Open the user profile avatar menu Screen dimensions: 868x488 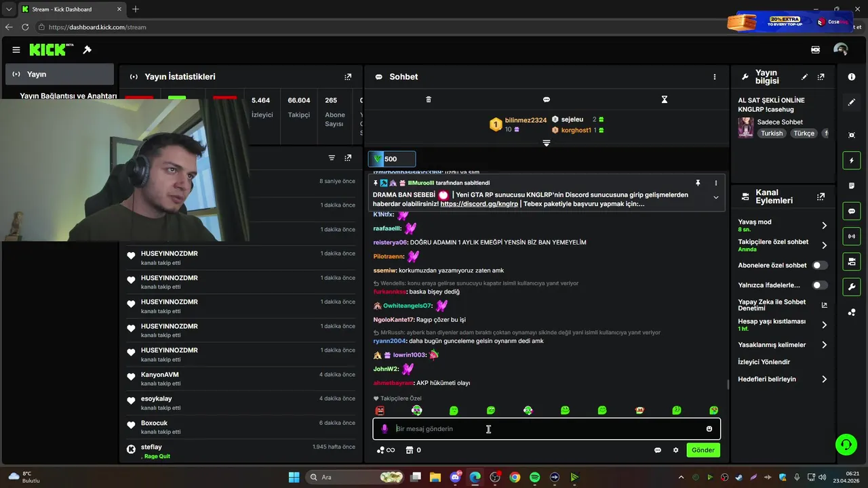[841, 49]
